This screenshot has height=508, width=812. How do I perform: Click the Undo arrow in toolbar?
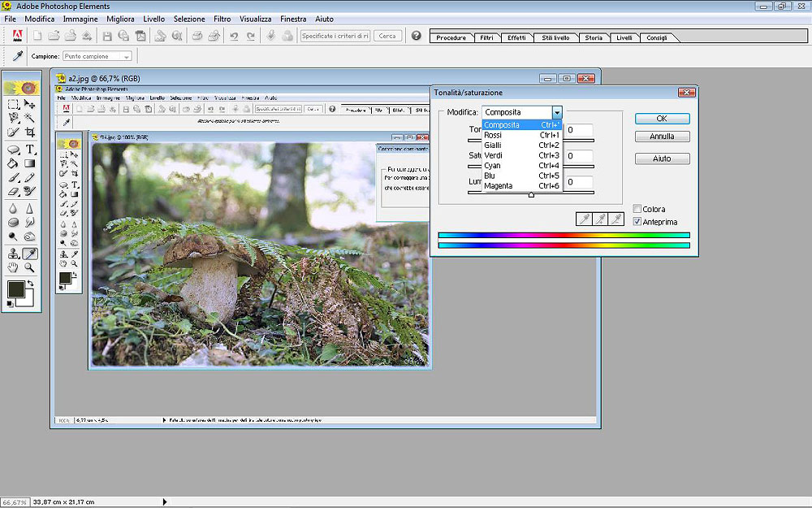point(234,36)
